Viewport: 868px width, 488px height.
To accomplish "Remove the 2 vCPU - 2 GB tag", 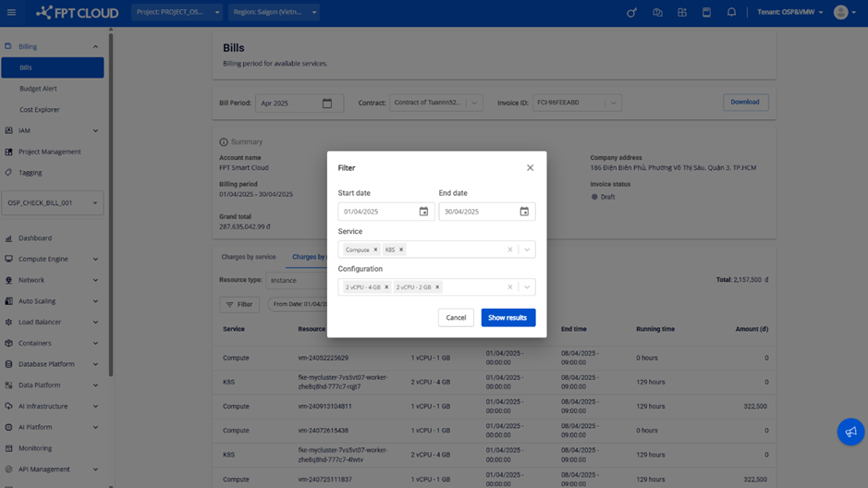I will click(437, 287).
